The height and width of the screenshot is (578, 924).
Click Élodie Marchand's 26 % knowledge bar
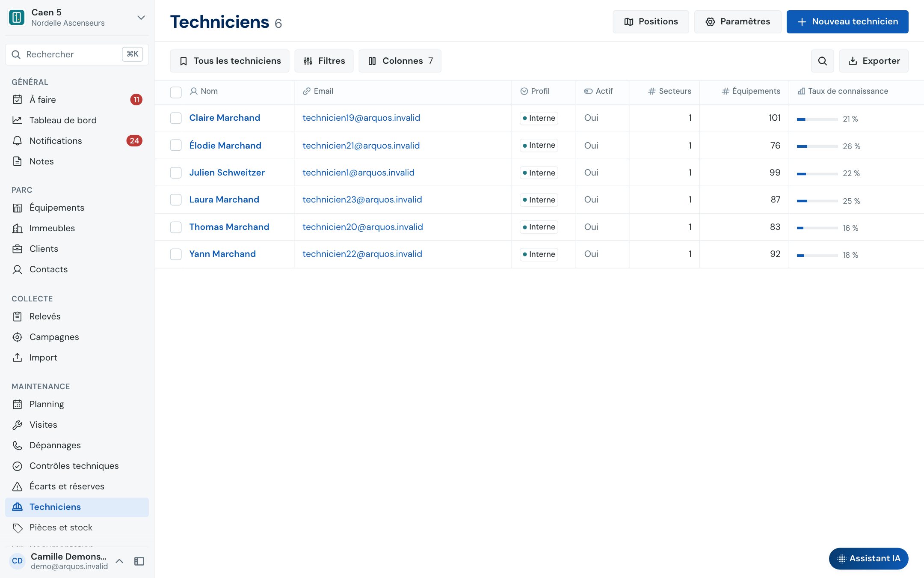click(817, 146)
